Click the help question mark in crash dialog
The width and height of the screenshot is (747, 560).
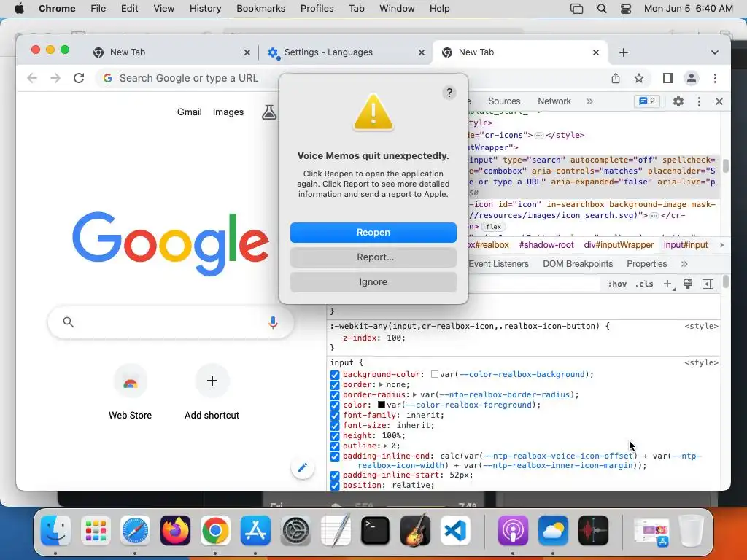pyautogui.click(x=449, y=93)
